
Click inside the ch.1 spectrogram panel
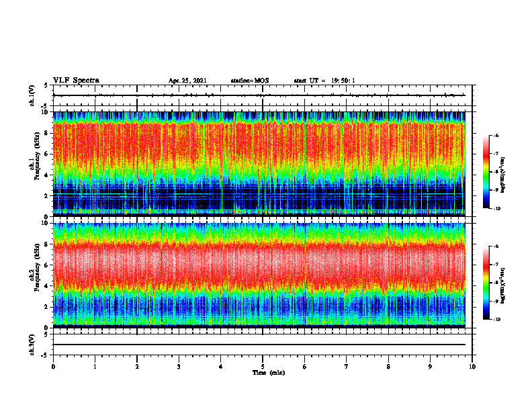pyautogui.click(x=259, y=164)
